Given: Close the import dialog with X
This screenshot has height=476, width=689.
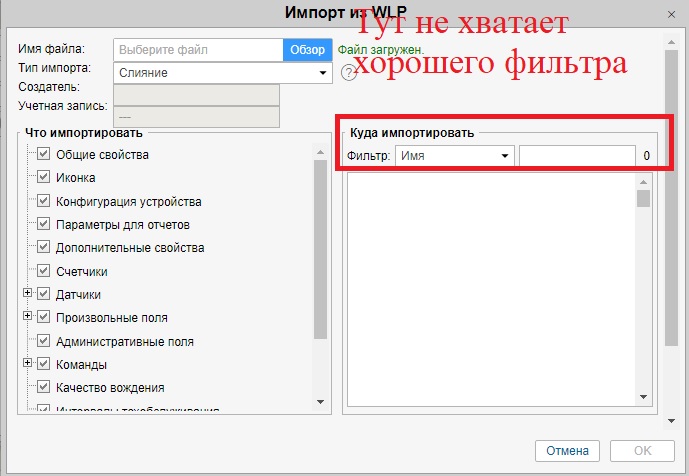Looking at the screenshot, I should click(x=668, y=13).
